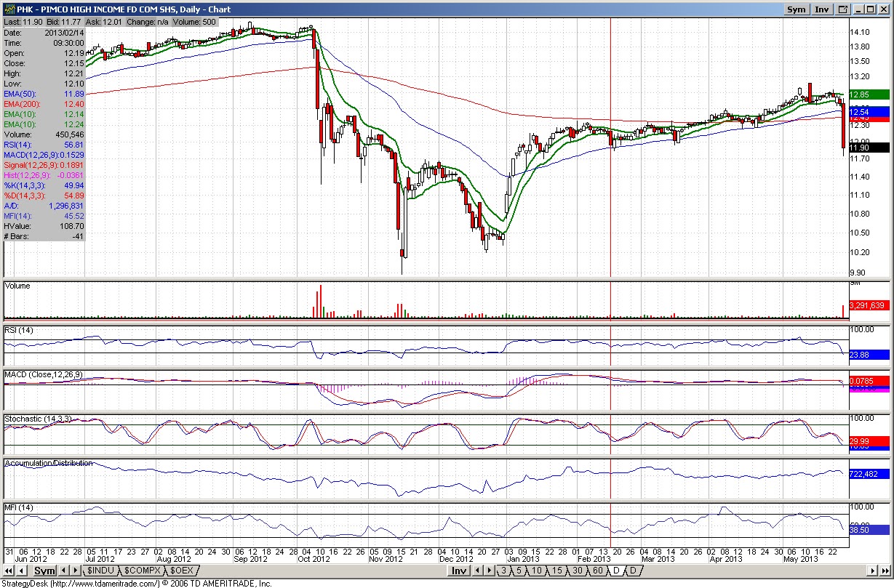Select the last D tab on the interval bar
Viewport: 894px width, 588px height.
[633, 571]
